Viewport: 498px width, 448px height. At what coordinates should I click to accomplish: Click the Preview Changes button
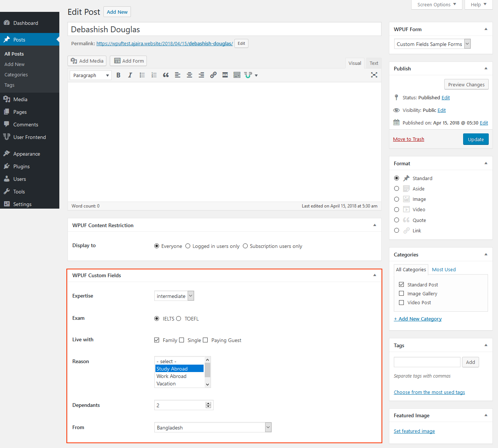pyautogui.click(x=466, y=84)
